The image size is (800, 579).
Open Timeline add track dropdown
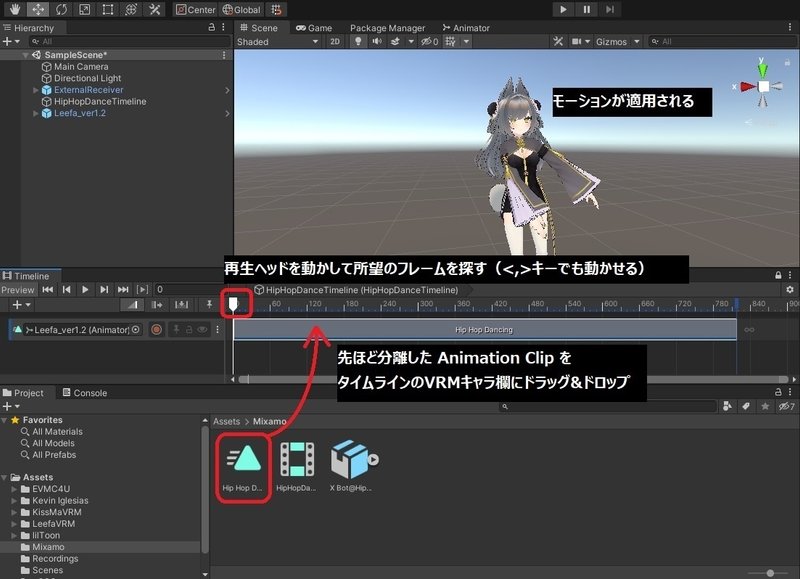click(21, 305)
